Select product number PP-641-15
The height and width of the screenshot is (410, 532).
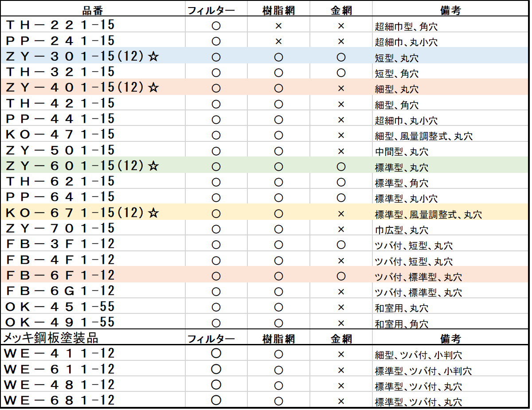[60, 197]
